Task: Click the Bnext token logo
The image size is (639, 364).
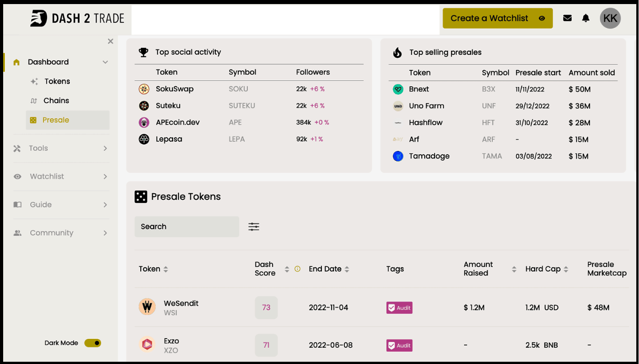Action: 398,89
